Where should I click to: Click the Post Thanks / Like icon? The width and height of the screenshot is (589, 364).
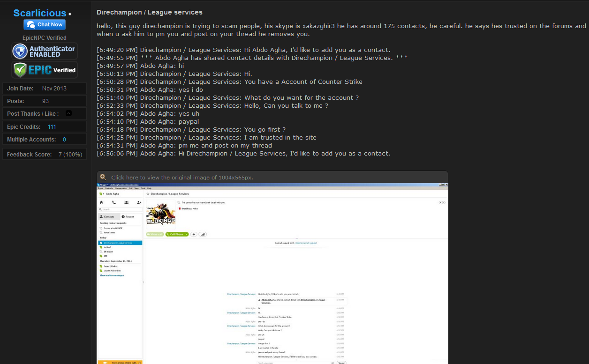(69, 113)
